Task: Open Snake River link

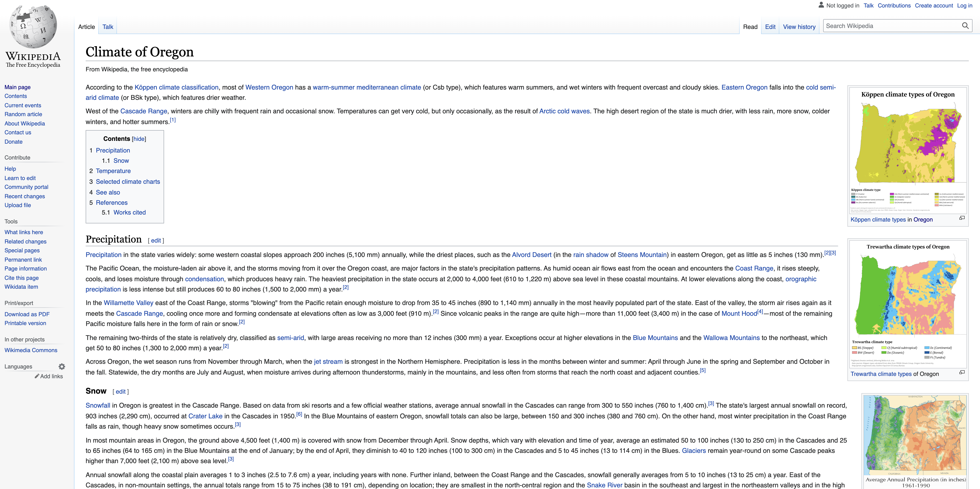Action: pyautogui.click(x=604, y=485)
